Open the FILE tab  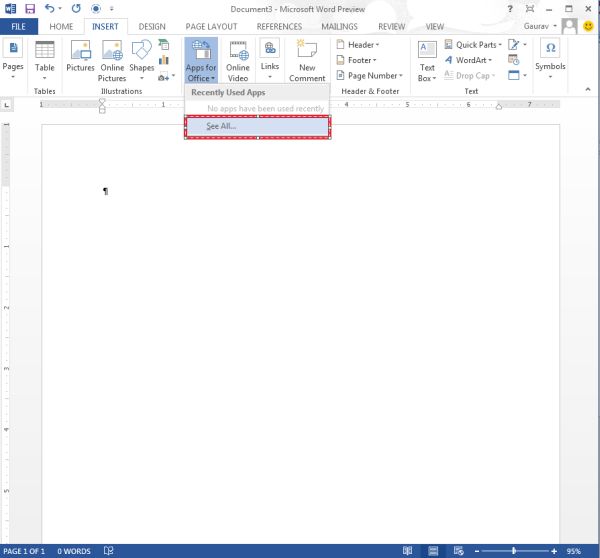[18, 26]
